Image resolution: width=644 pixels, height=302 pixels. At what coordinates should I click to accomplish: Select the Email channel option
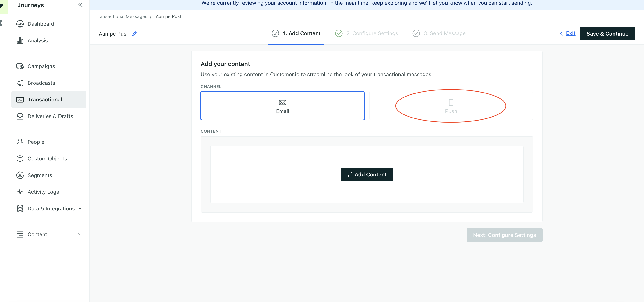point(282,106)
